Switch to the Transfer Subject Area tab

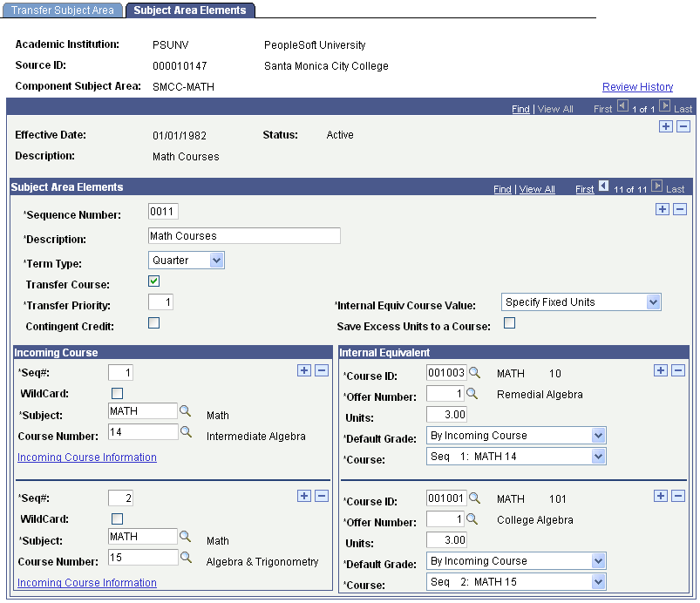coord(62,10)
